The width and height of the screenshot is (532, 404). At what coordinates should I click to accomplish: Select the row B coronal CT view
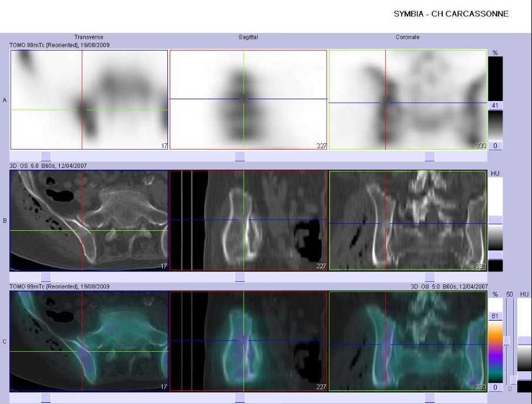(408, 220)
